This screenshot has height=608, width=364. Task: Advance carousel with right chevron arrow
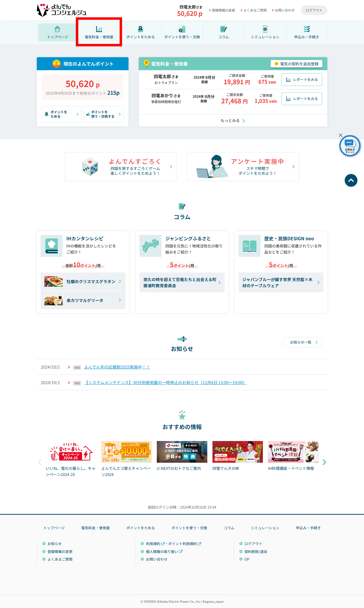324,462
